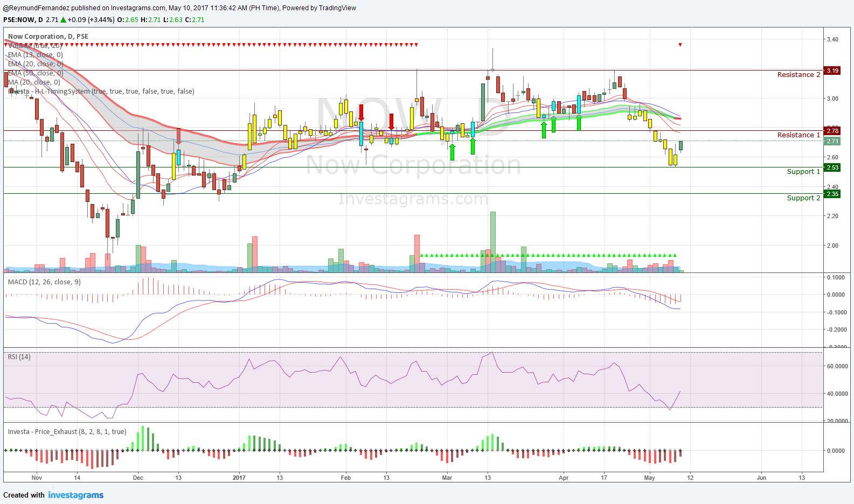Select the 'EMA (13, close, 0)' indicator label
The image size is (854, 504).
click(x=35, y=55)
